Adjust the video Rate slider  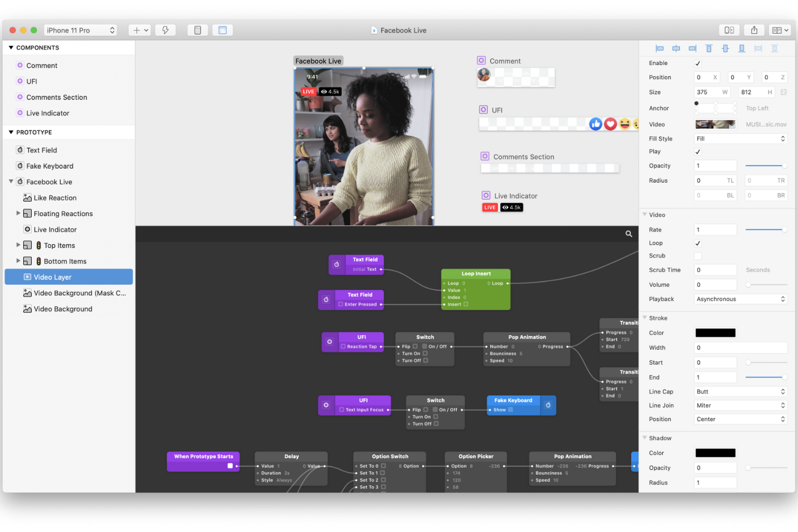766,230
